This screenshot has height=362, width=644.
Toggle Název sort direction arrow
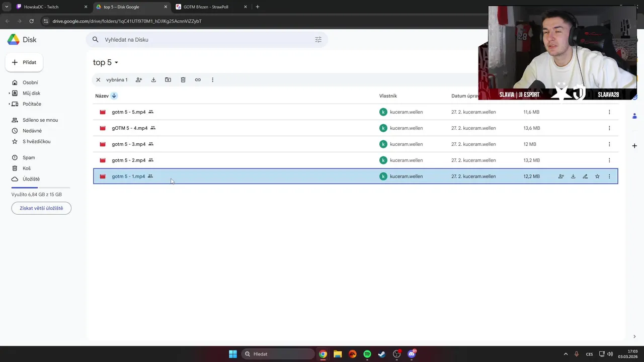click(114, 96)
